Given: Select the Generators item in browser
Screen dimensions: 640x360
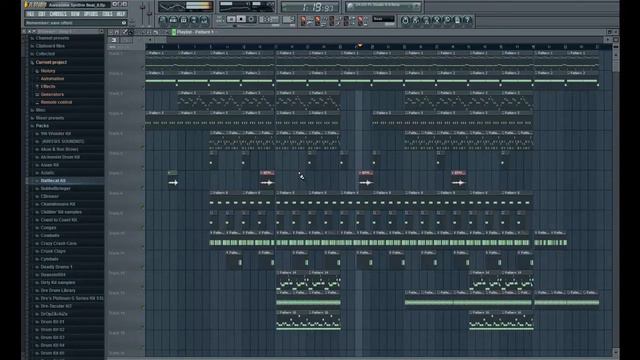Looking at the screenshot, I should pyautogui.click(x=51, y=94).
